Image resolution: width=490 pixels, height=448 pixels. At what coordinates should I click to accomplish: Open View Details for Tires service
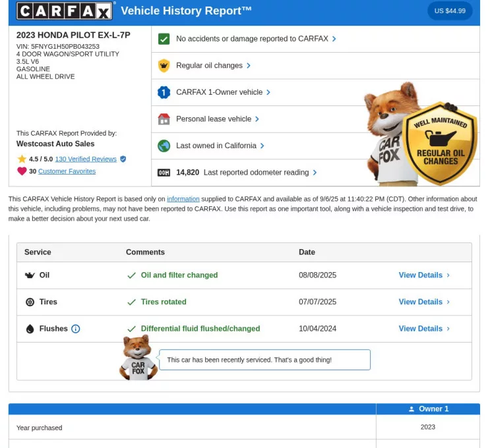[x=424, y=302]
